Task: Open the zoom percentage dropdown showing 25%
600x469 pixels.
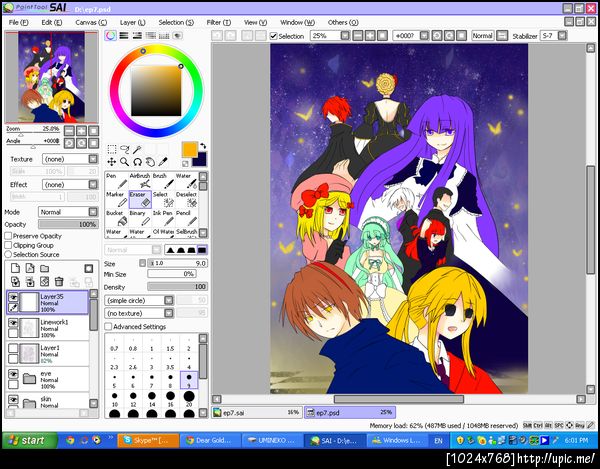Action: [x=346, y=36]
